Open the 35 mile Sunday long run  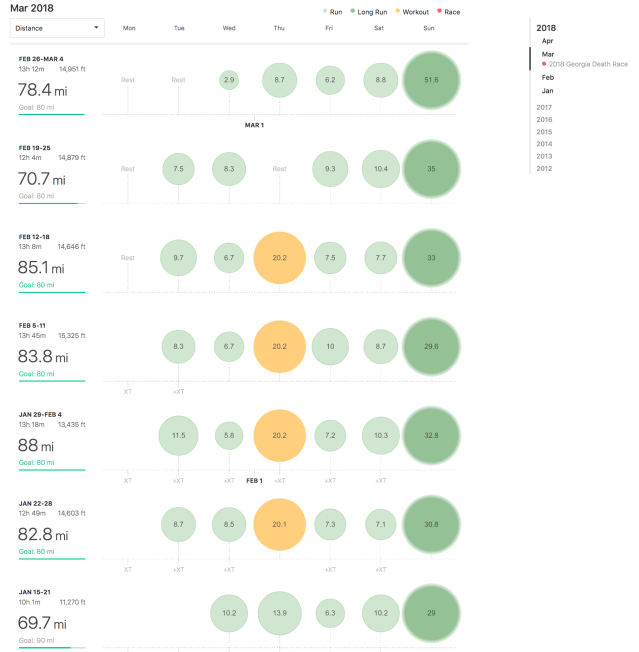click(x=431, y=169)
